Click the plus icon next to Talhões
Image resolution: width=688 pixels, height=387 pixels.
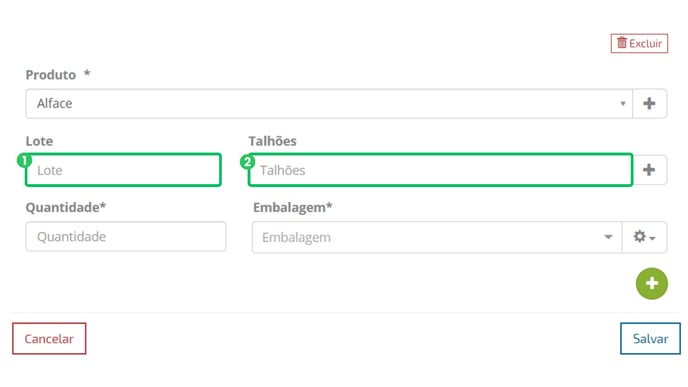coord(649,170)
